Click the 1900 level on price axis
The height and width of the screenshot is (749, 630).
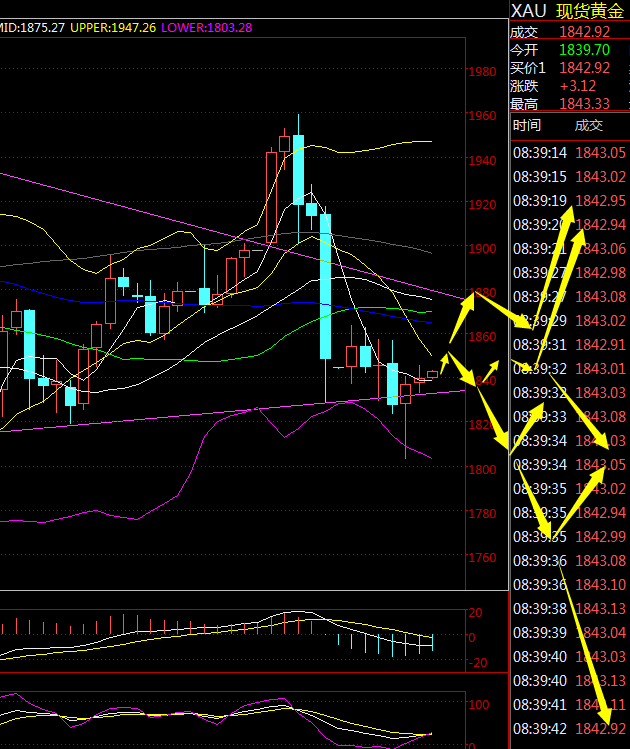pos(482,249)
